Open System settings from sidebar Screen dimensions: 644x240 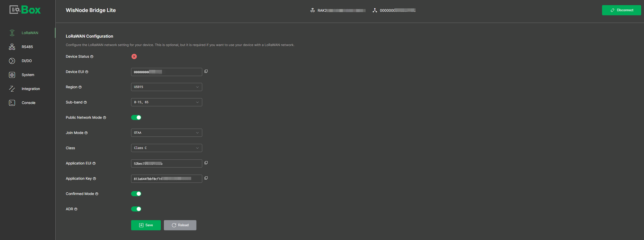pos(28,75)
